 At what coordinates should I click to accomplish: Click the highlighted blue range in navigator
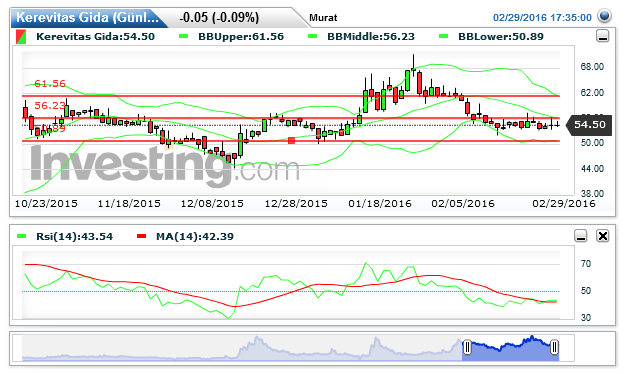pyautogui.click(x=510, y=348)
